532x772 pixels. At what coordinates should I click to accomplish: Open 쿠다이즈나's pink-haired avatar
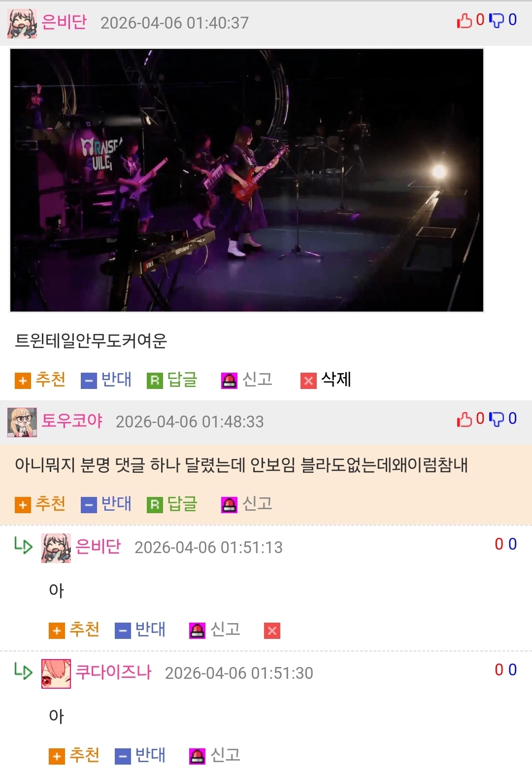(56, 673)
